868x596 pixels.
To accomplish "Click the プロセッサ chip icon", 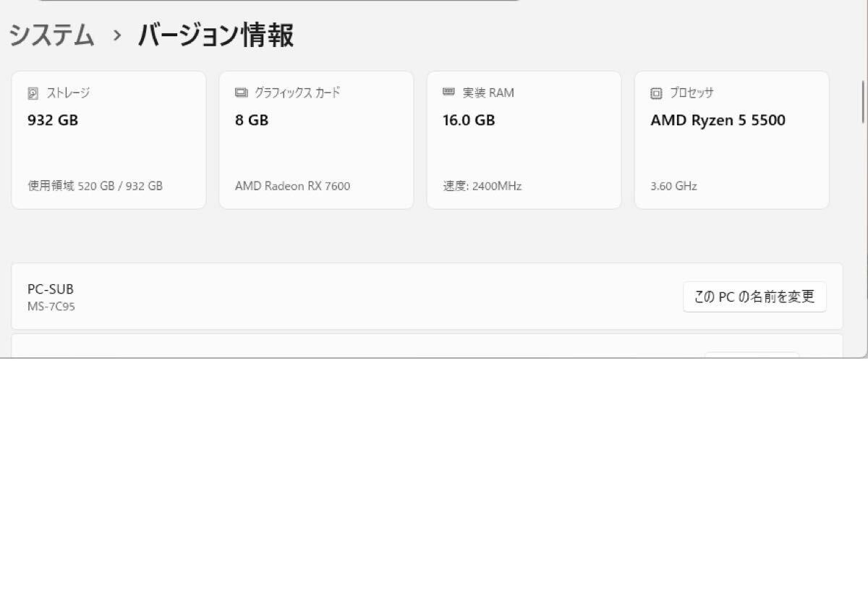I will coord(655,93).
